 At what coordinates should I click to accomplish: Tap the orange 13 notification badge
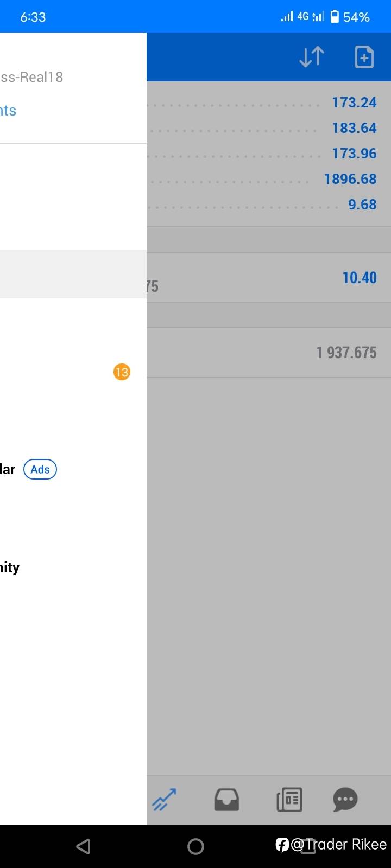(x=122, y=372)
